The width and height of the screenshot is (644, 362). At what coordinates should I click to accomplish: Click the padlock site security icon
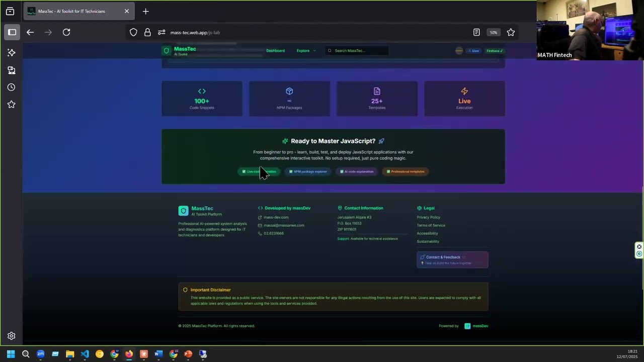click(147, 32)
